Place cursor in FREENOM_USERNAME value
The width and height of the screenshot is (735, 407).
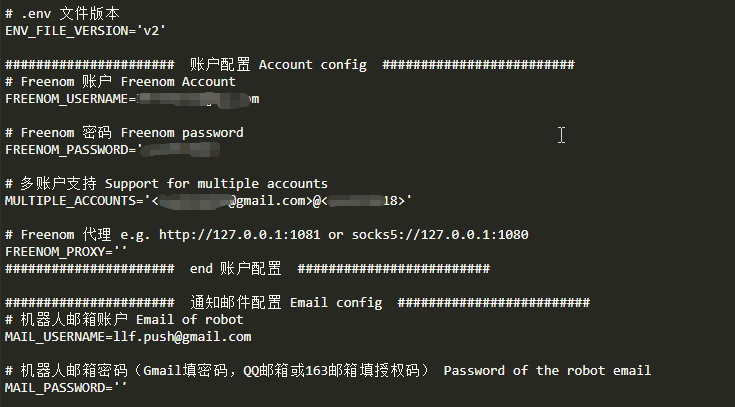[x=198, y=99]
